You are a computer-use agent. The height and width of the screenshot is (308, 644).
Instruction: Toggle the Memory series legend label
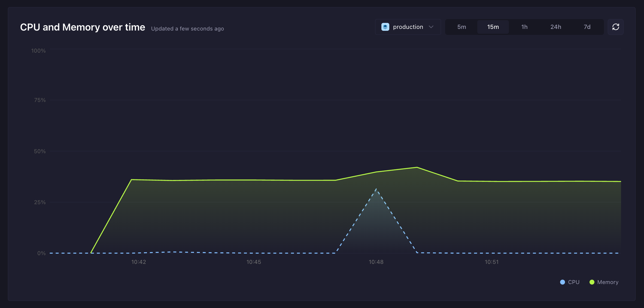point(608,282)
